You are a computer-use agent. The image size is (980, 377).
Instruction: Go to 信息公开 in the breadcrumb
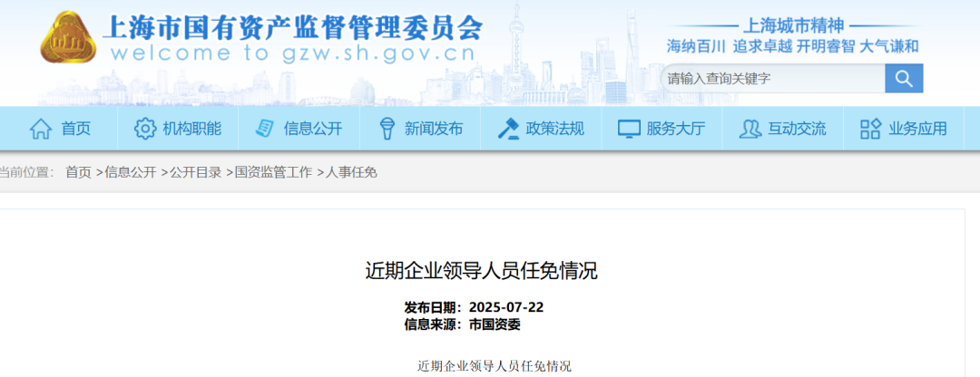pyautogui.click(x=131, y=173)
